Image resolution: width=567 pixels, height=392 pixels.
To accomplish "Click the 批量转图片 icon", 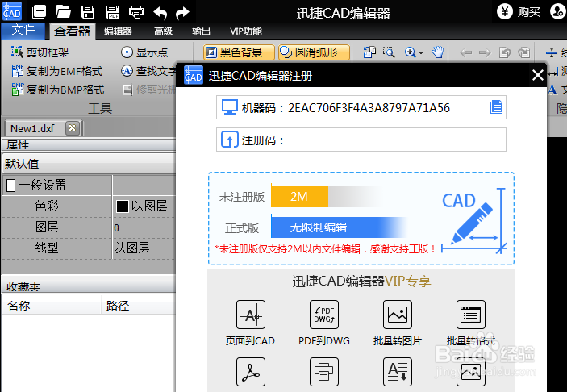I will click(x=398, y=315).
